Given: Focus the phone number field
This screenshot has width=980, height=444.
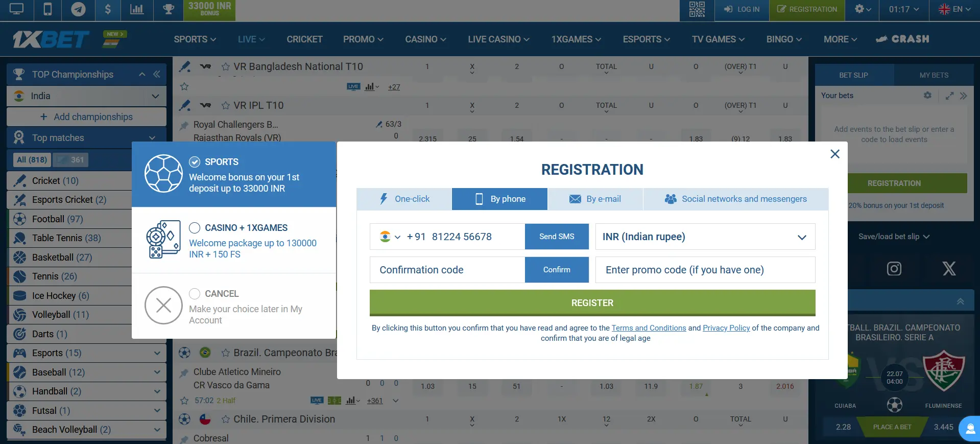Looking at the screenshot, I should point(465,237).
